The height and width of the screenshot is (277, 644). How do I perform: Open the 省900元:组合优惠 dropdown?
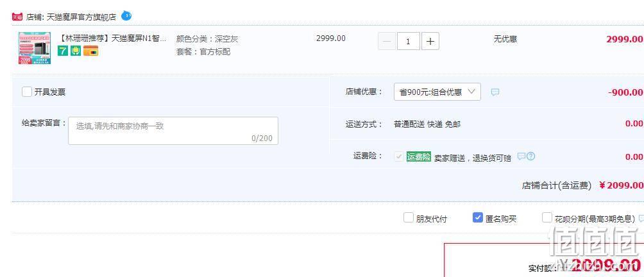tap(437, 92)
